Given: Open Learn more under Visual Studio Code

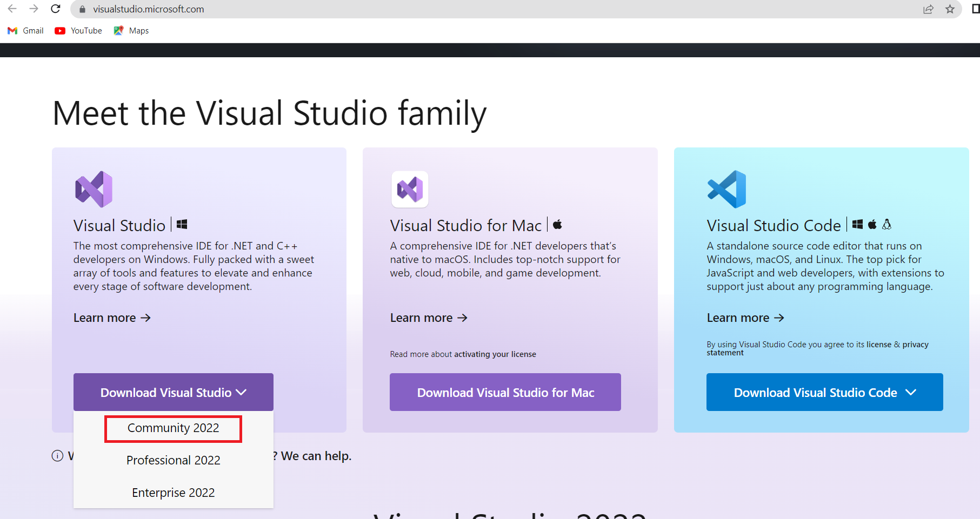Looking at the screenshot, I should 745,318.
